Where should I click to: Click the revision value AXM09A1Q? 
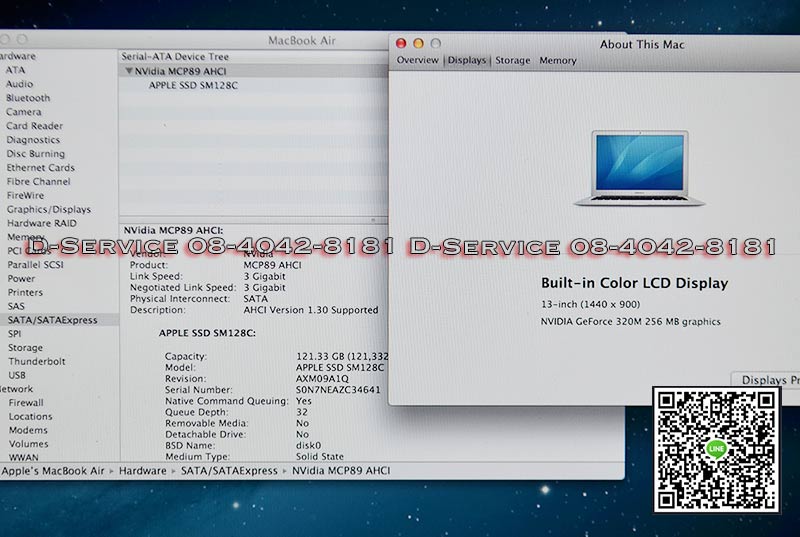click(322, 378)
